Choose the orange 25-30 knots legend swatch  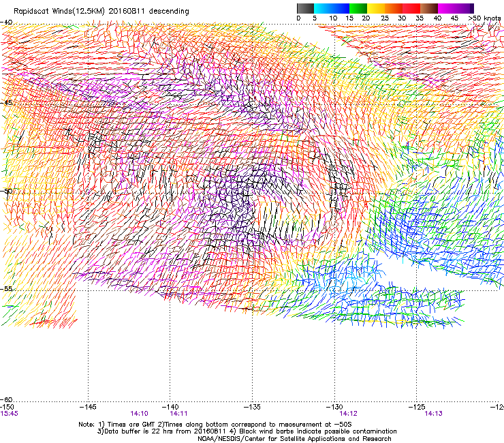point(394,8)
